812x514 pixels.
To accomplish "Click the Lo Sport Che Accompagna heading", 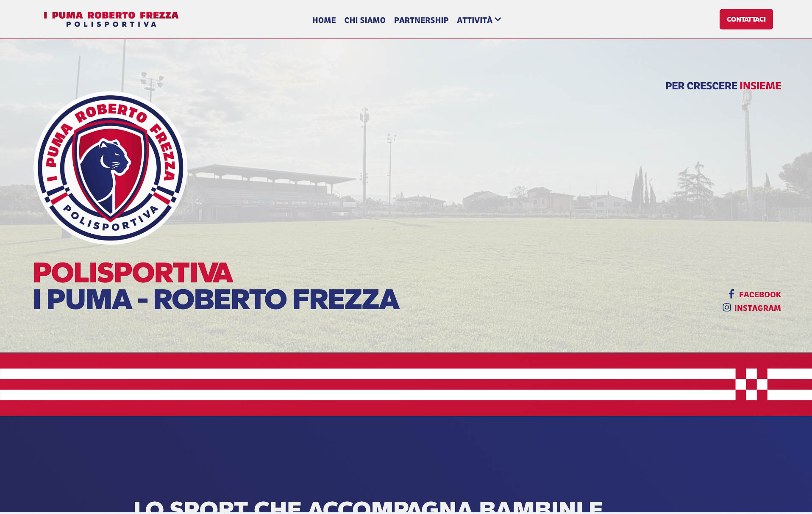I will [368, 506].
